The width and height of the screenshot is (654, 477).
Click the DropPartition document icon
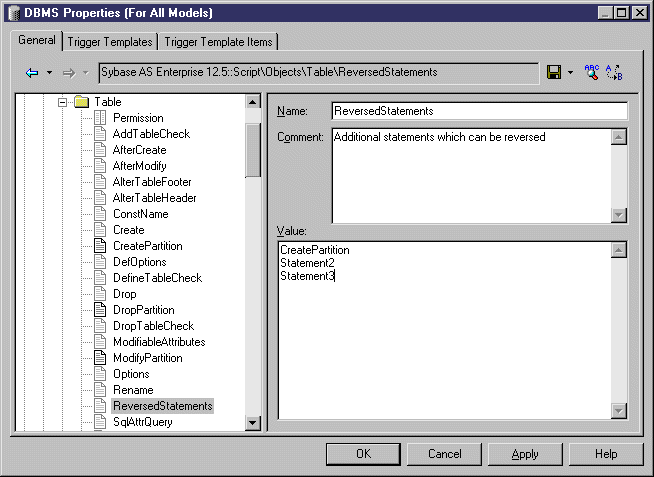100,310
